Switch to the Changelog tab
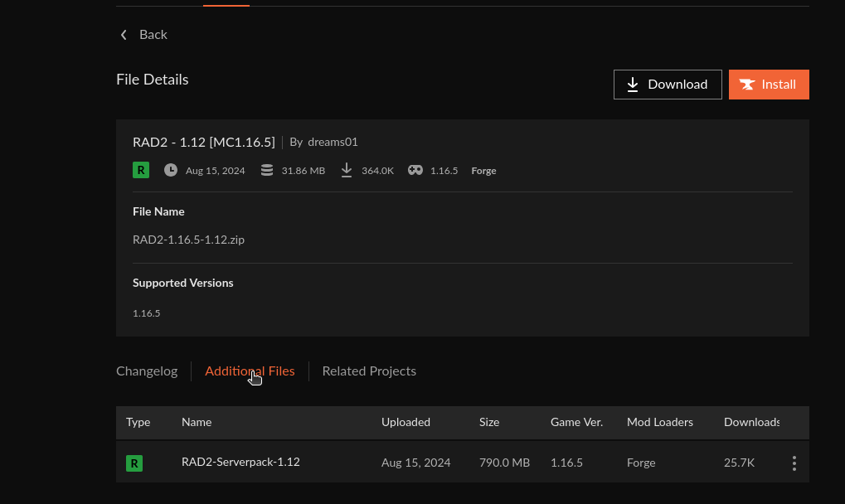Image resolution: width=845 pixels, height=504 pixels. [147, 371]
